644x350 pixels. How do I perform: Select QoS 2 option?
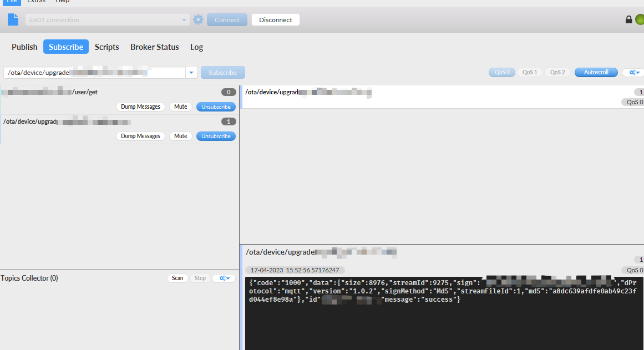pyautogui.click(x=557, y=72)
